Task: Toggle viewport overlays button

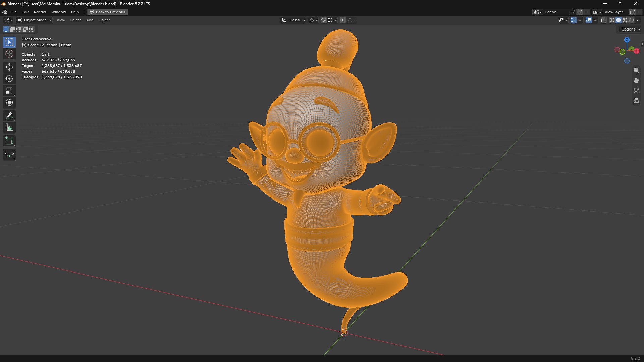Action: [x=589, y=20]
